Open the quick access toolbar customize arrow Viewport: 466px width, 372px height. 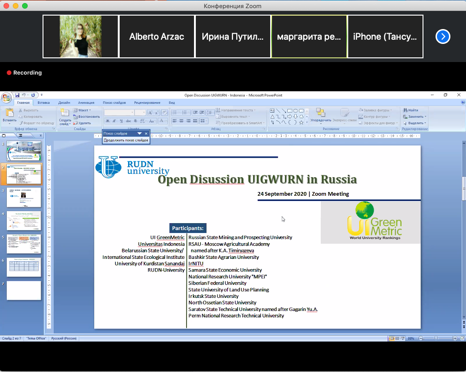click(42, 95)
